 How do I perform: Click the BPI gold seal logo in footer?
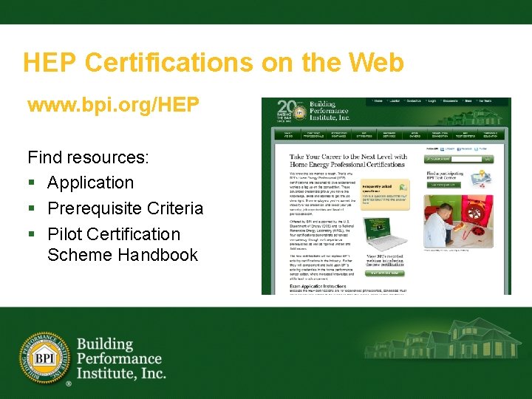[x=45, y=358]
